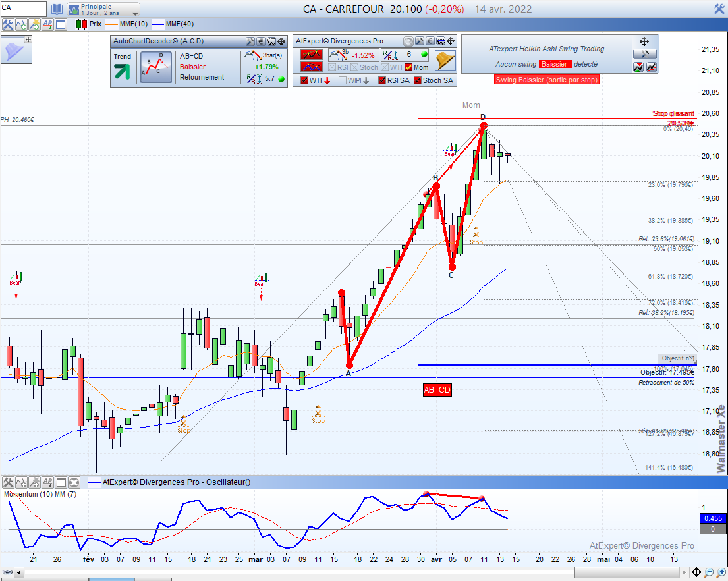Click the 0.455 oscillator value box

point(713,518)
